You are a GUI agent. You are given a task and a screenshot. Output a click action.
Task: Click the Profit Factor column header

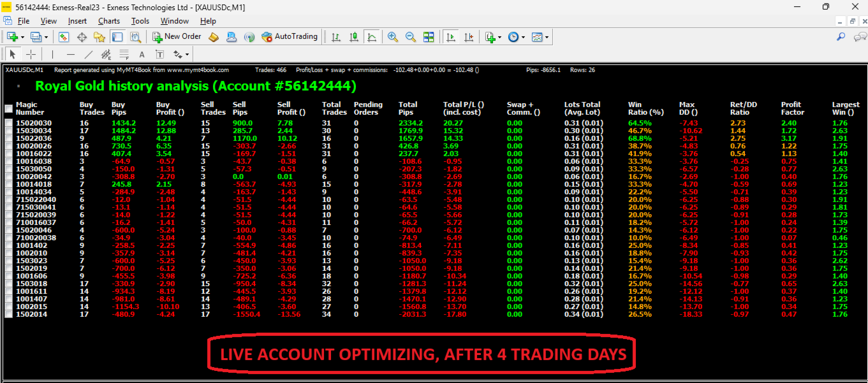[793, 108]
